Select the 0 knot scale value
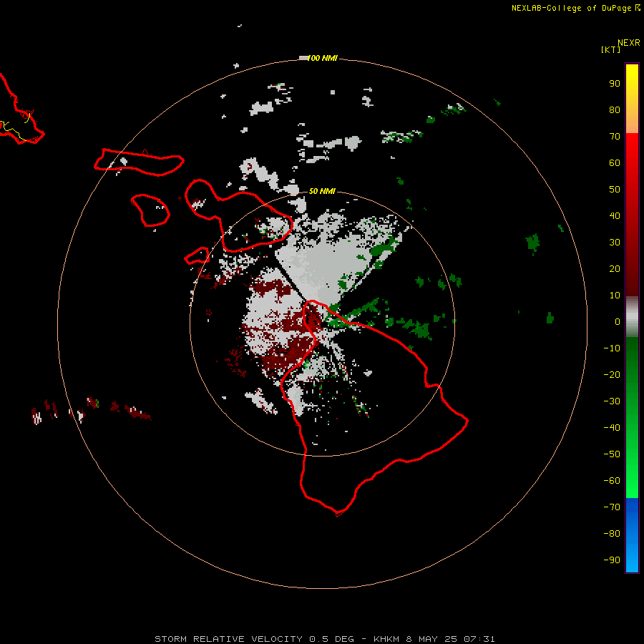Viewport: 644px width, 644px height. (x=618, y=322)
